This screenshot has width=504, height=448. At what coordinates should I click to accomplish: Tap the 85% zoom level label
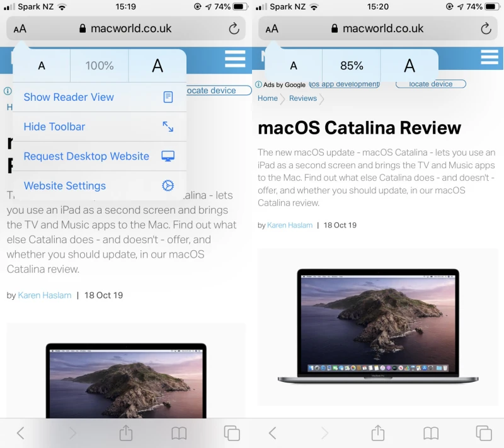(352, 66)
